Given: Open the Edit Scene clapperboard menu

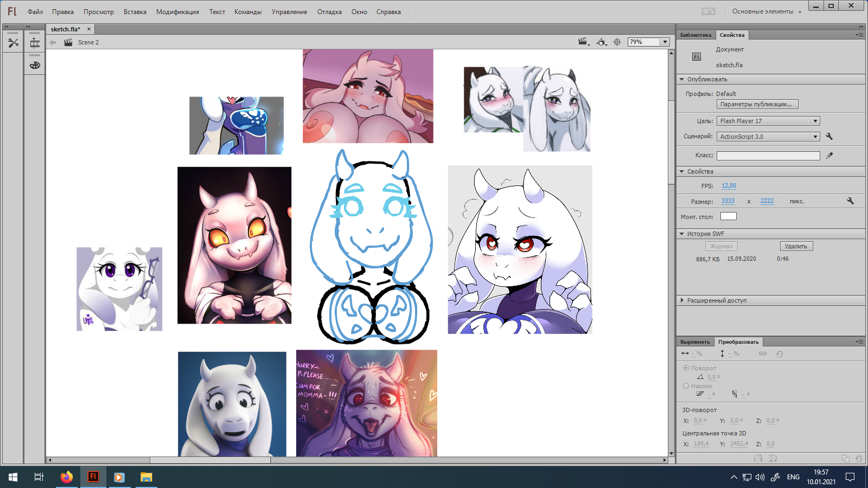Looking at the screenshot, I should (584, 42).
